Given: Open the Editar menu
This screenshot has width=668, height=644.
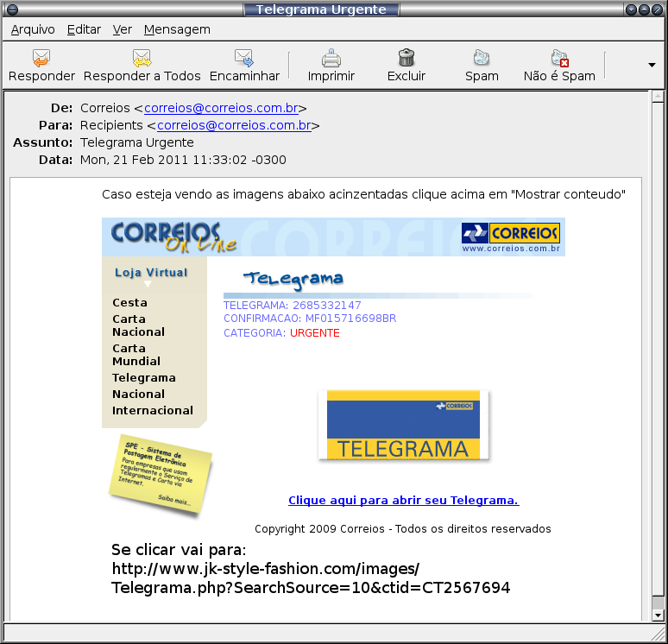Looking at the screenshot, I should 84,29.
